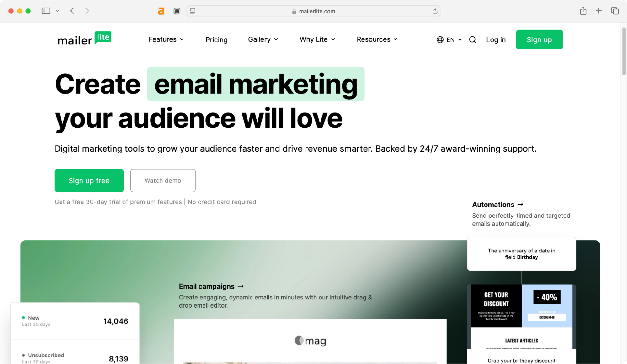Select Pricing in the navigation
The height and width of the screenshot is (364, 627).
point(216,39)
